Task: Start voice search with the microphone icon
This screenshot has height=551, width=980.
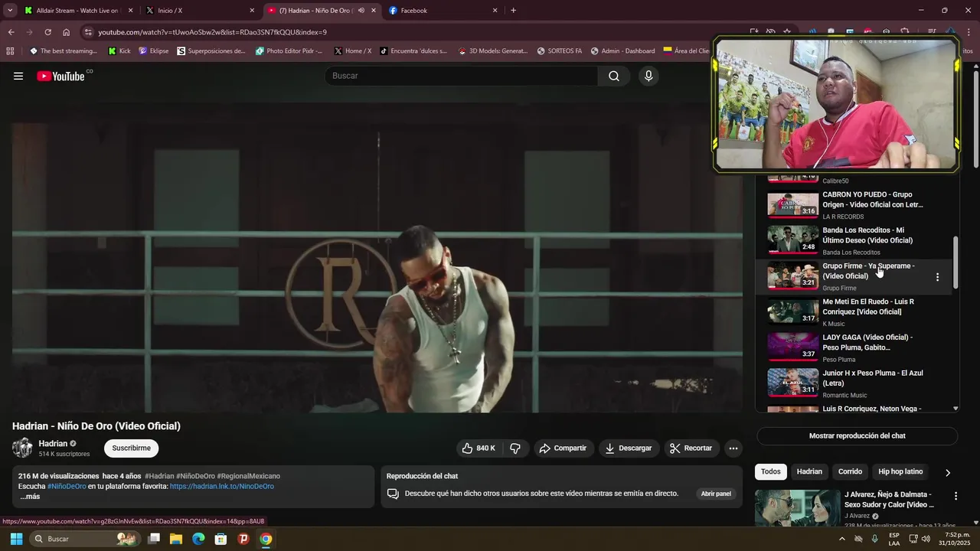Action: (648, 76)
